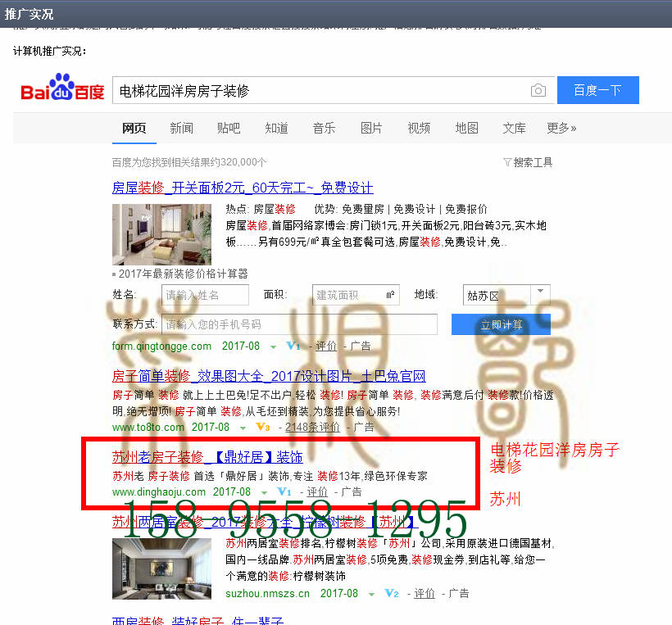Expand arrow next to suzhou.nmszs.cn date
Image resolution: width=672 pixels, height=625 pixels.
pyautogui.click(x=371, y=594)
